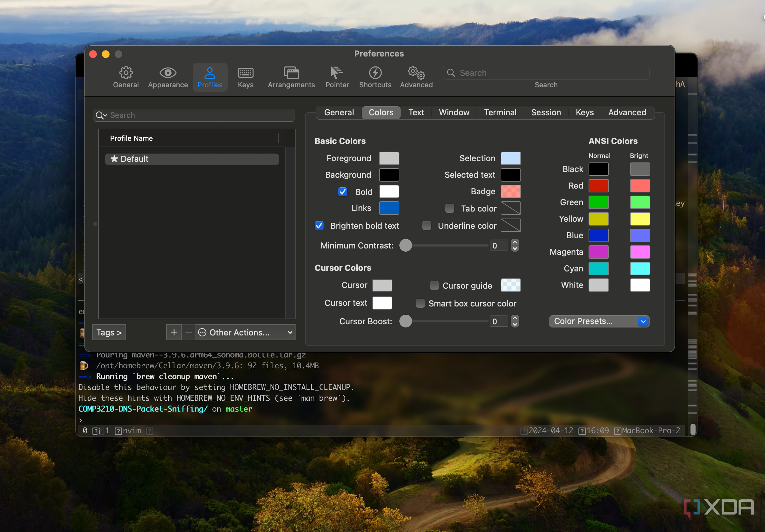
Task: Enable the Cursor guide checkbox
Action: pos(434,286)
